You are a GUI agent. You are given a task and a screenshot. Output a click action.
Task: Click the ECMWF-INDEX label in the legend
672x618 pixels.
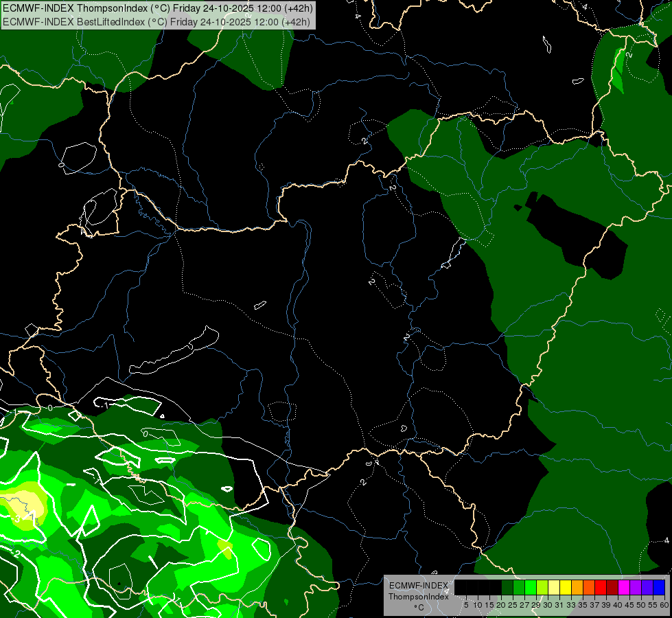click(418, 586)
